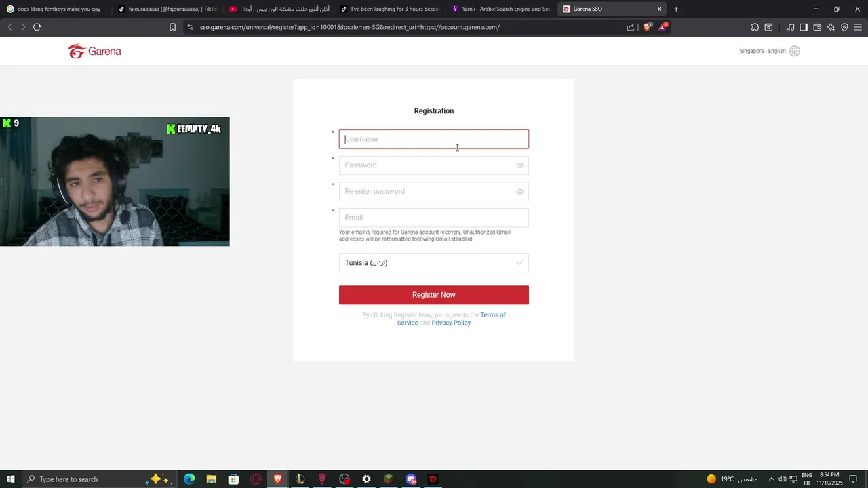Open the tab search icon in toolbar

click(768, 27)
